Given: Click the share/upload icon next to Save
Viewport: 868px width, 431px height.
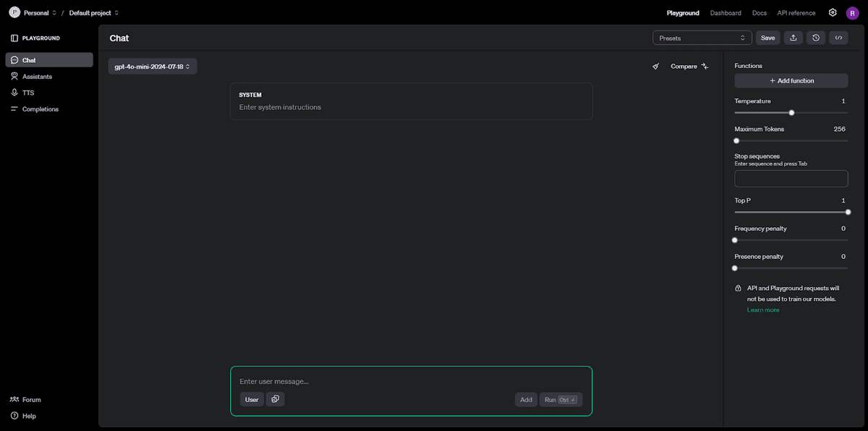Looking at the screenshot, I should (793, 38).
